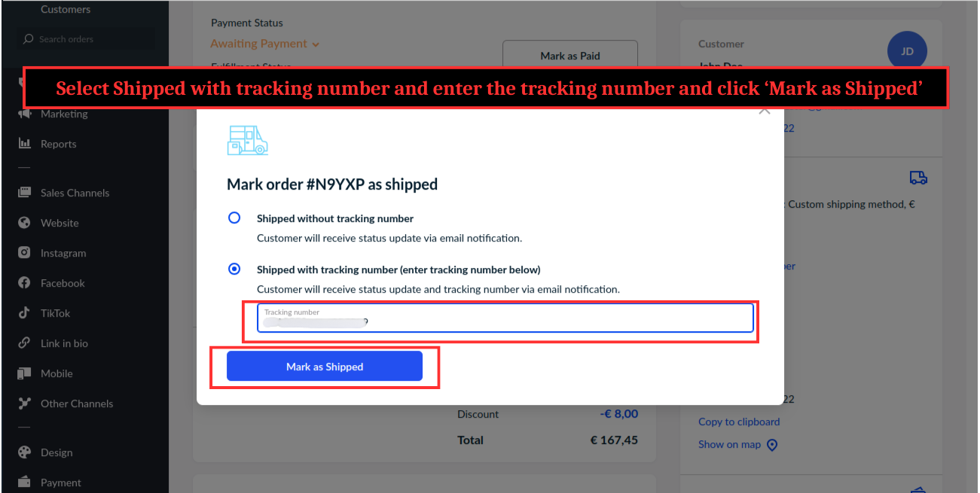
Task: Click the map pin icon beside Show on map
Action: 772,445
